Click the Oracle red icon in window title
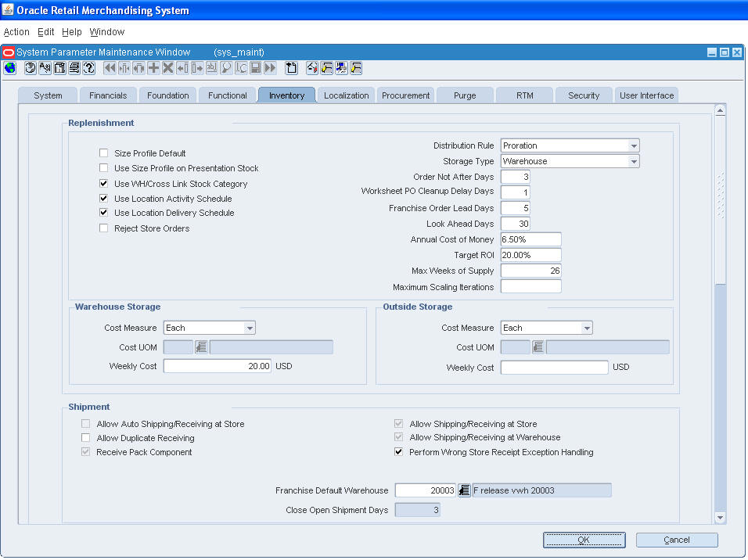This screenshot has height=560, width=748. [x=9, y=52]
